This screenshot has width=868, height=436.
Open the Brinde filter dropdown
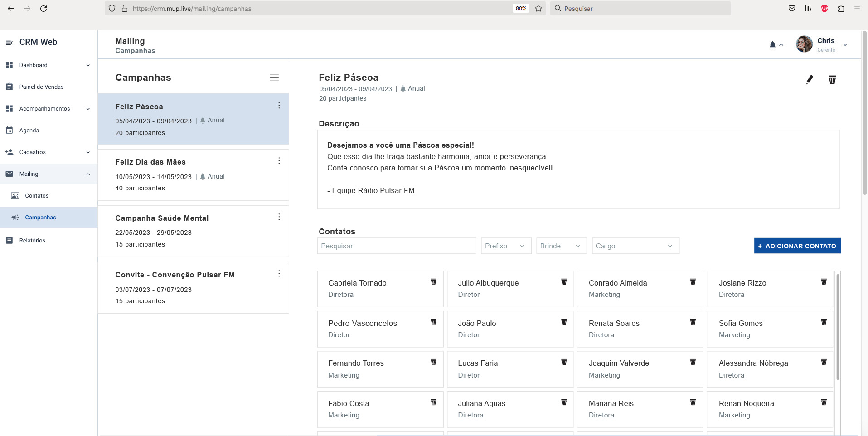pyautogui.click(x=561, y=246)
